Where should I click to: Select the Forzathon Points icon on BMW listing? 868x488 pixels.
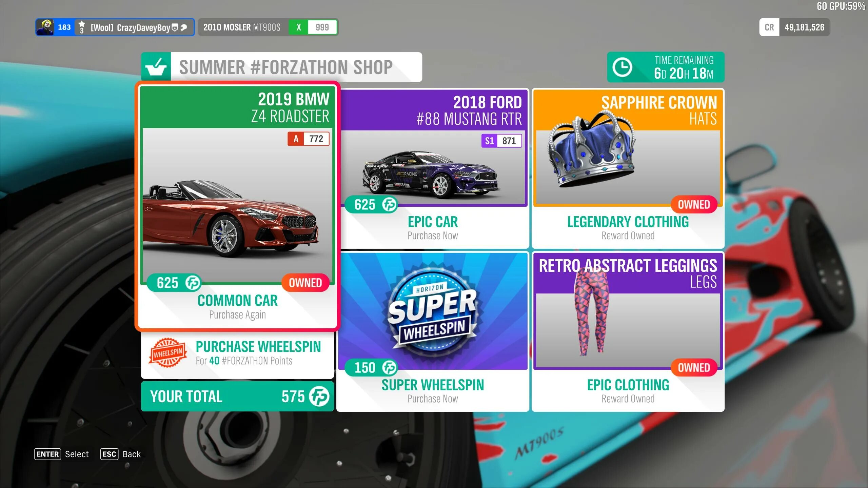point(193,282)
